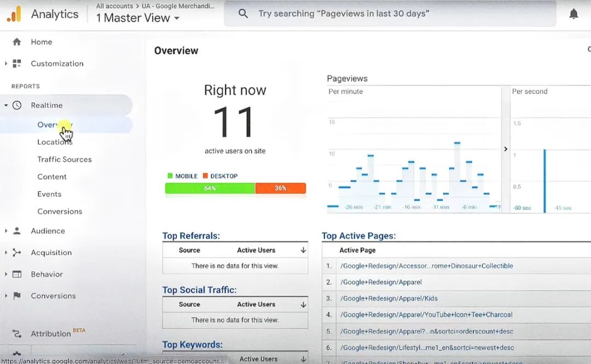
Task: Click the per-second pageview spike bar
Action: point(544,181)
